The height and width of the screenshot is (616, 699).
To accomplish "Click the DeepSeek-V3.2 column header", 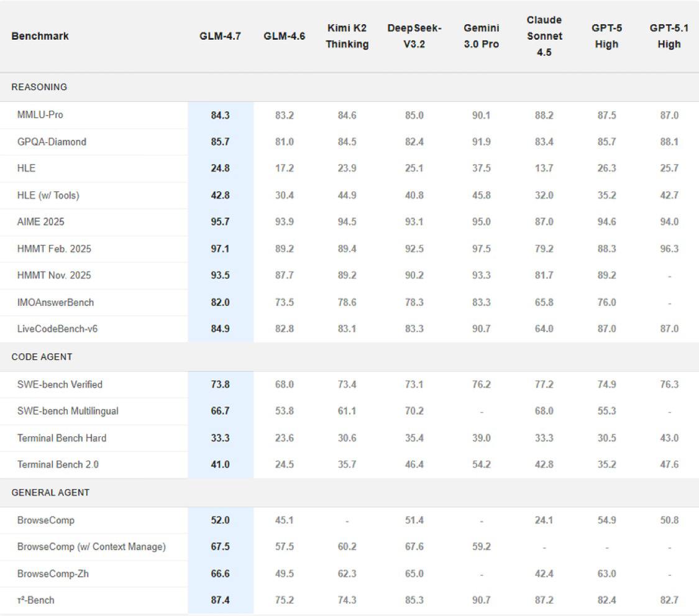I will [x=414, y=36].
